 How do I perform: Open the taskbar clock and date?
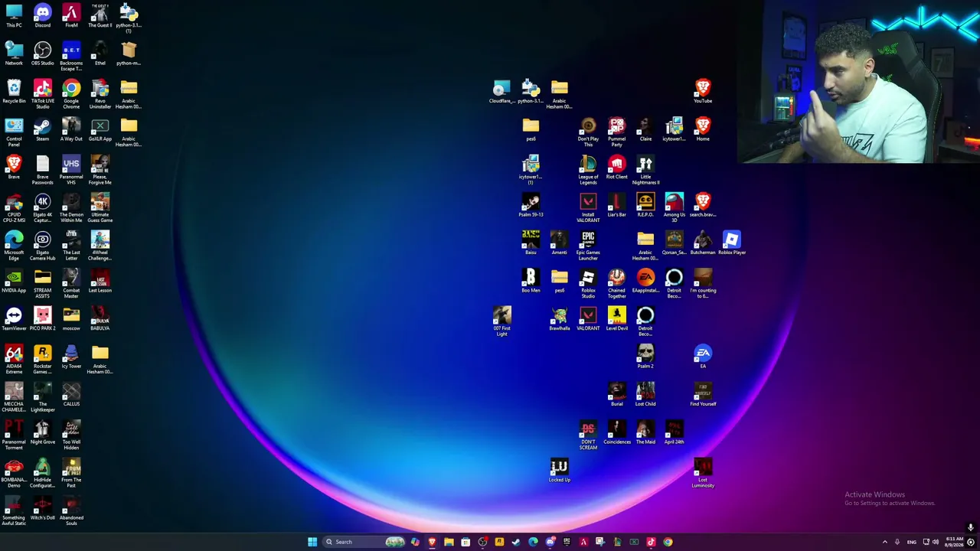[954, 542]
